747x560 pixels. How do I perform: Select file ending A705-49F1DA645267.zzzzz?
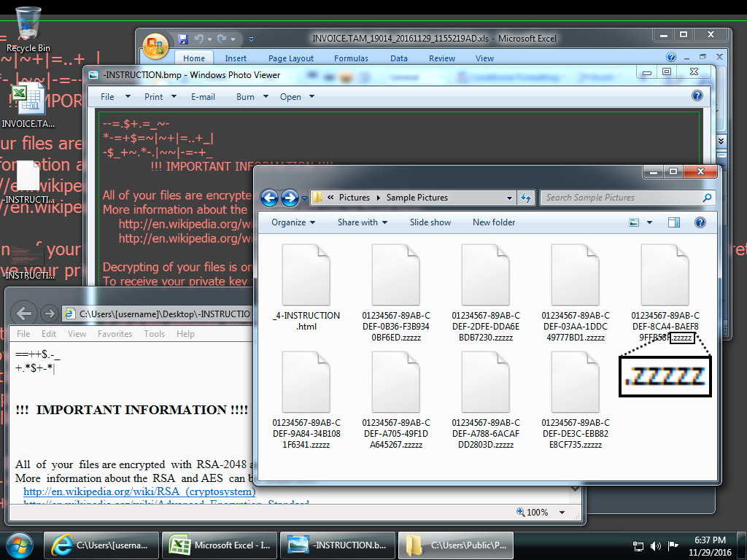[396, 400]
